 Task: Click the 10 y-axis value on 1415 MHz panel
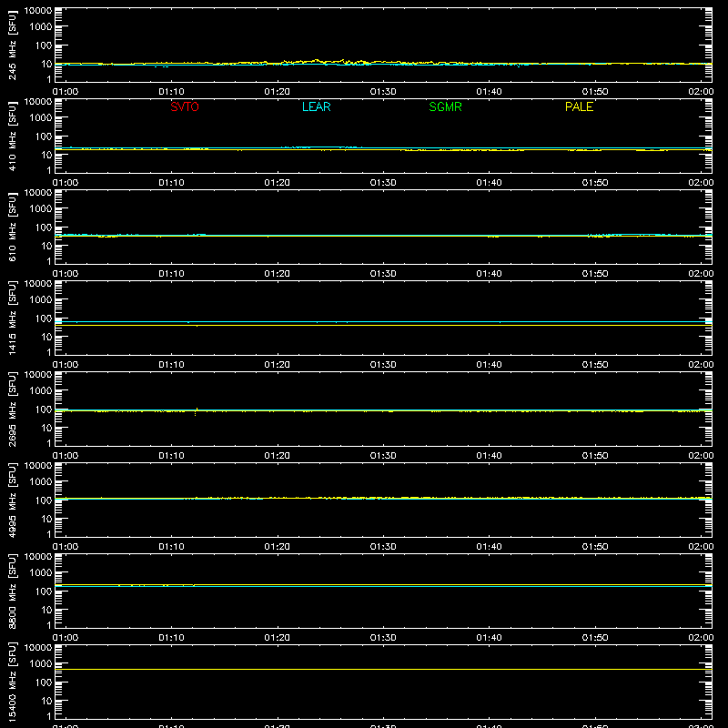(x=46, y=337)
